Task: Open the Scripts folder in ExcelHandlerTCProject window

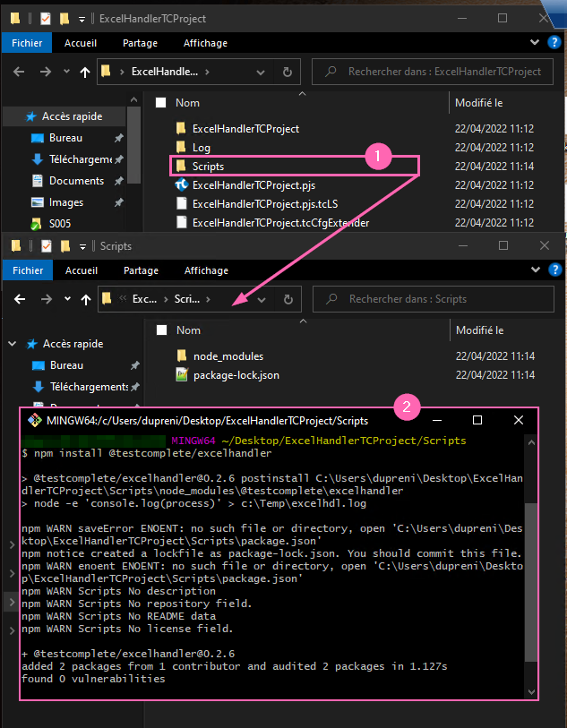Action: click(208, 167)
